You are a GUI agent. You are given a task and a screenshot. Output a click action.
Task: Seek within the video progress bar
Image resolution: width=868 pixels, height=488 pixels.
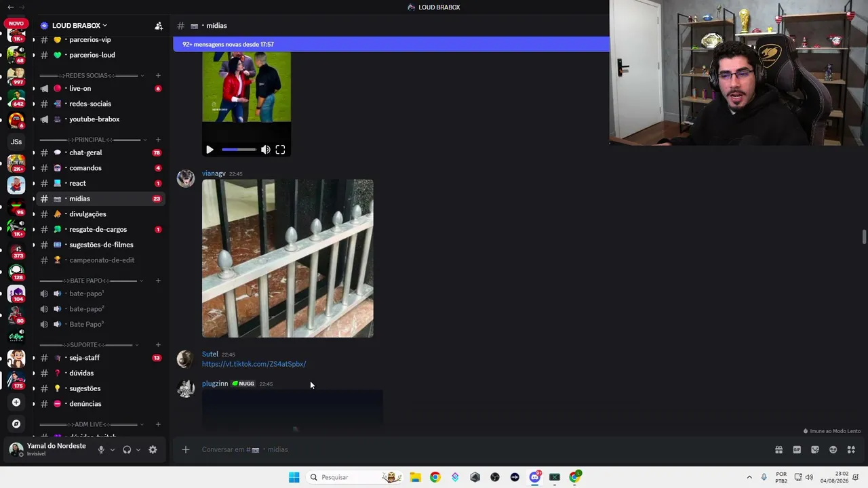239,150
